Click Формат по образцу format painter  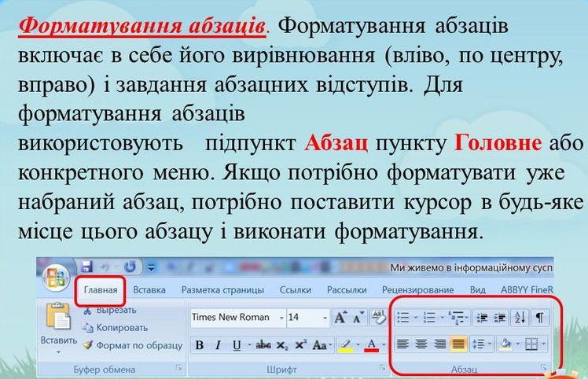click(x=133, y=345)
